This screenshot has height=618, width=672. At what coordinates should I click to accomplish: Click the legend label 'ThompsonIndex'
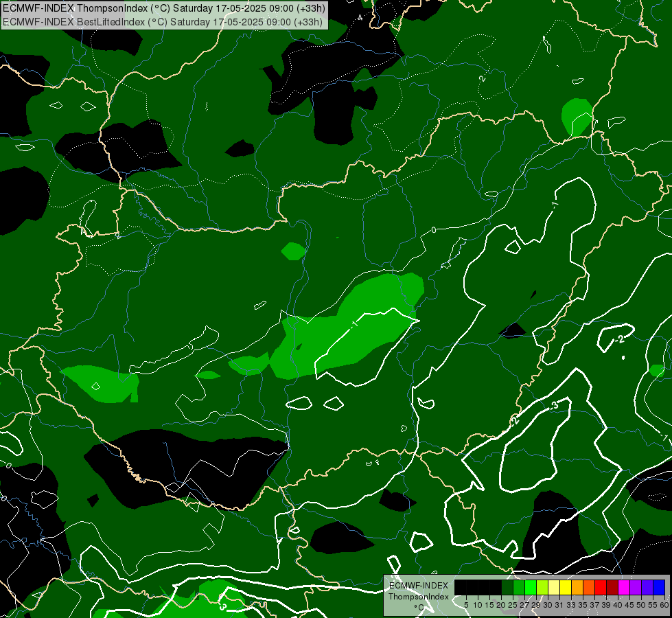point(419,597)
